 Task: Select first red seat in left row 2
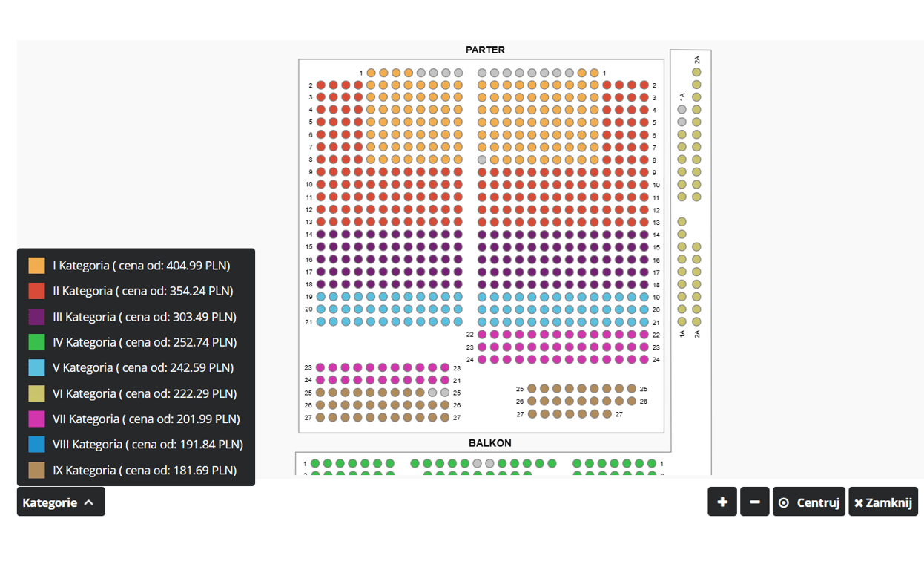(x=321, y=85)
